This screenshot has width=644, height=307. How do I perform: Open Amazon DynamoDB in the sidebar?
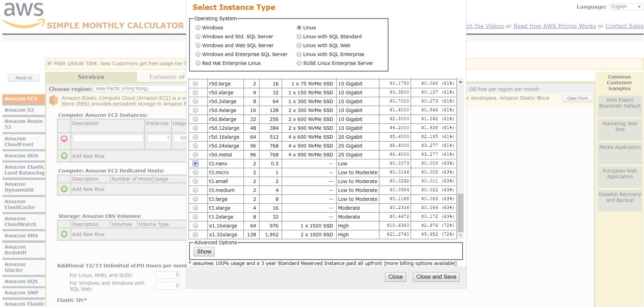click(x=24, y=187)
